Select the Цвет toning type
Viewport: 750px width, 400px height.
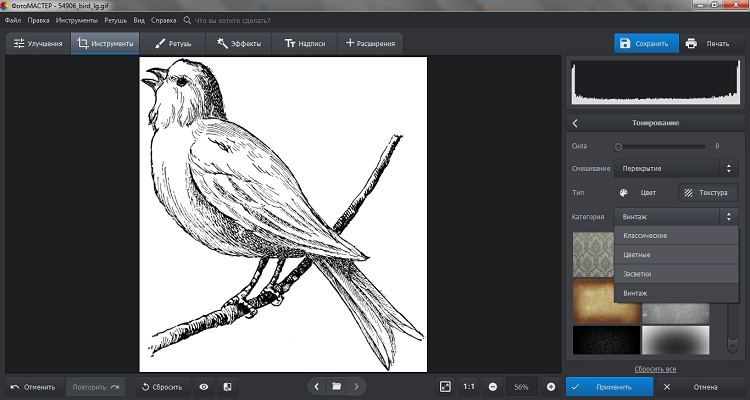639,193
